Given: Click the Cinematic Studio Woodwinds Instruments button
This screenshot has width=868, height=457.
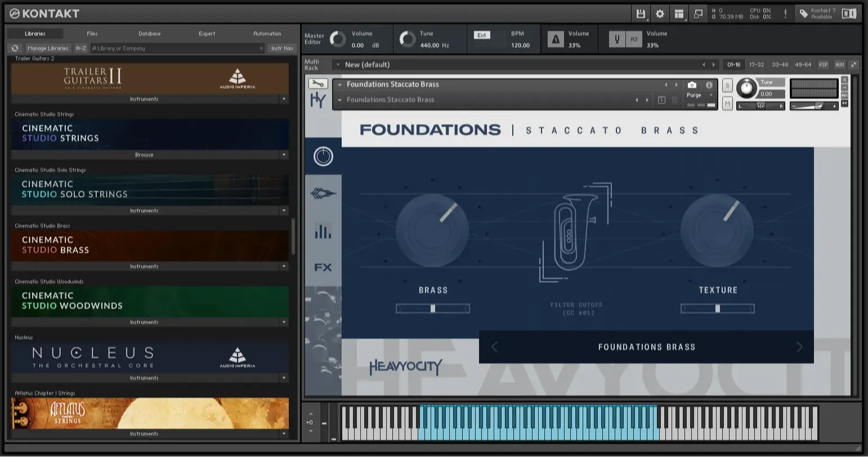Looking at the screenshot, I should click(x=145, y=322).
